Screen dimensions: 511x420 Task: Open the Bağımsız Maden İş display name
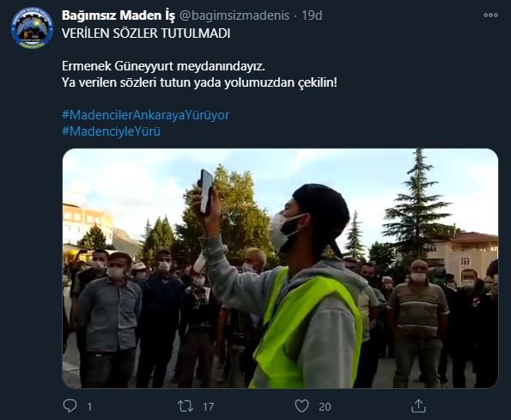click(119, 15)
